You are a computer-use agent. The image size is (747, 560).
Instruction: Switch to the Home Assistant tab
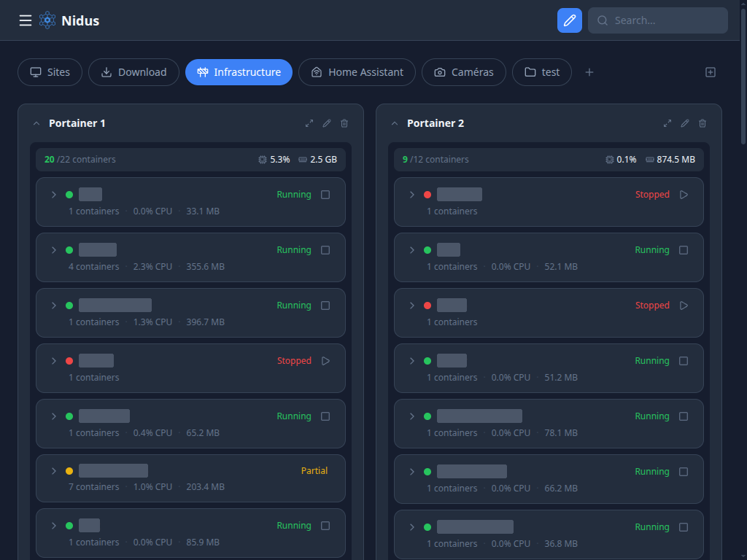357,72
